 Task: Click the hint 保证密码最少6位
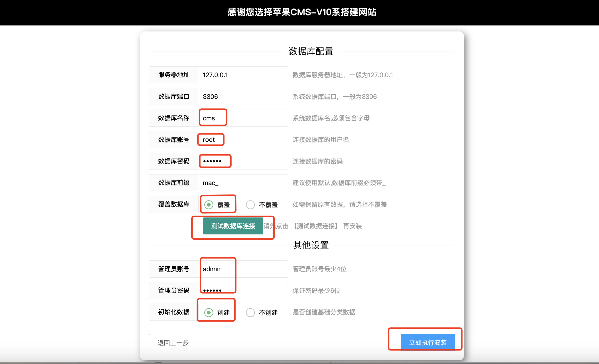316,291
